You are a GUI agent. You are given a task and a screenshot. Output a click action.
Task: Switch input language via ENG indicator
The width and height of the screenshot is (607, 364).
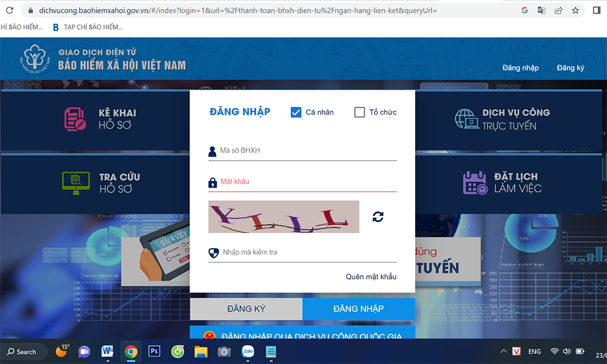coord(534,351)
